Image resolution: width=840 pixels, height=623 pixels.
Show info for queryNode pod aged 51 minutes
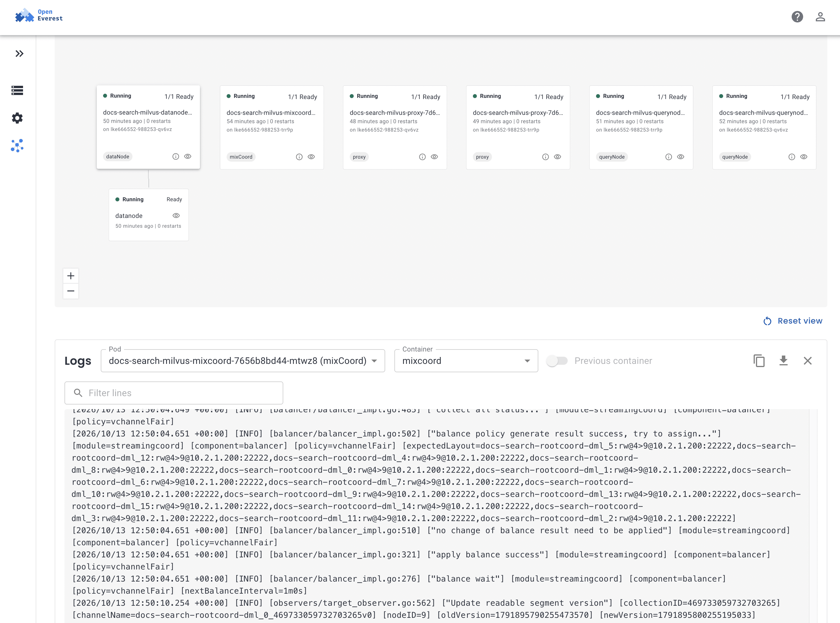669,157
